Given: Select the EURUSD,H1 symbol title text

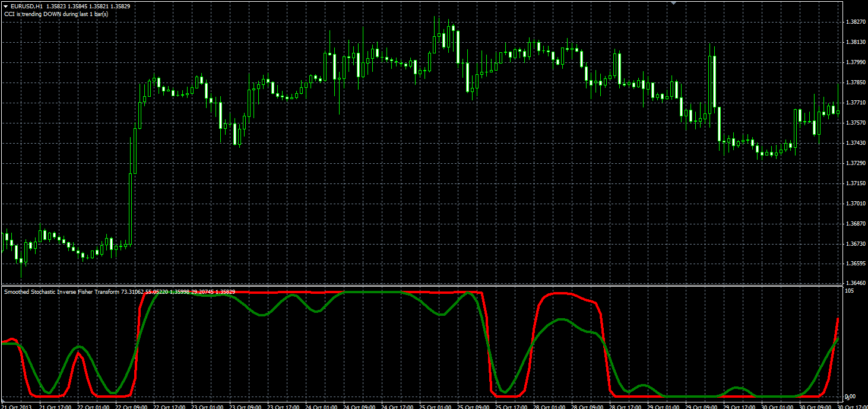Looking at the screenshot, I should (26, 7).
